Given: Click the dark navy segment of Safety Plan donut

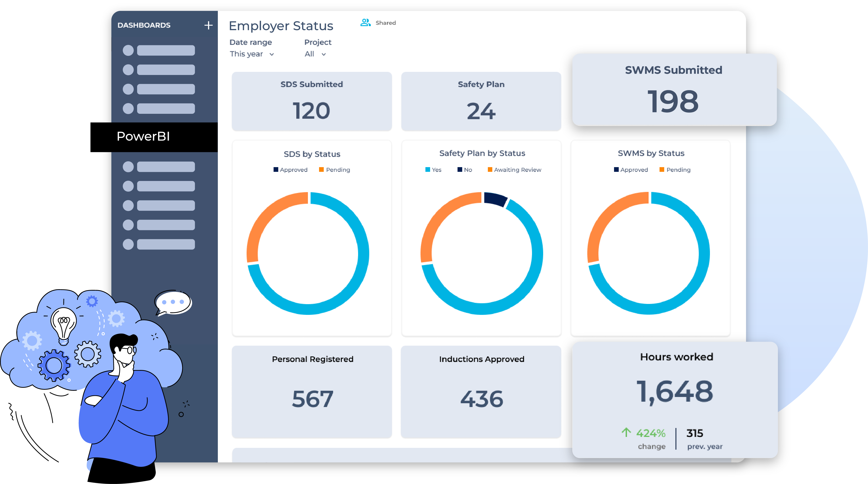Looking at the screenshot, I should [x=495, y=199].
